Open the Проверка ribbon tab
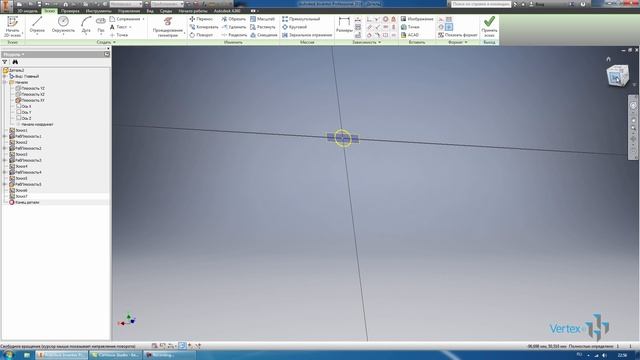 70,11
